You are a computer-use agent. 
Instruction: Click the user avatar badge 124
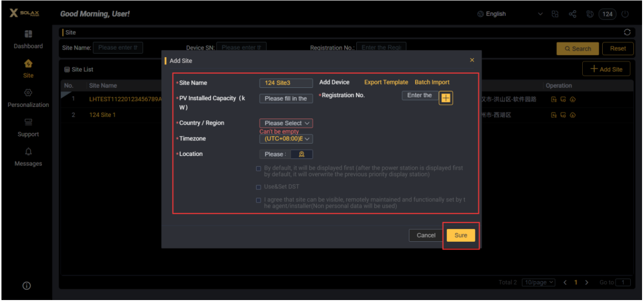[x=608, y=14]
